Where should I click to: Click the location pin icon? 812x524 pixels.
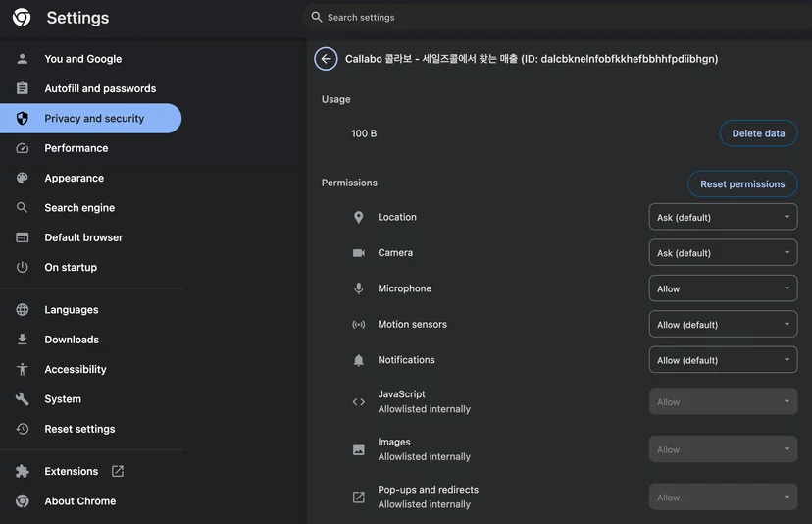pyautogui.click(x=358, y=217)
